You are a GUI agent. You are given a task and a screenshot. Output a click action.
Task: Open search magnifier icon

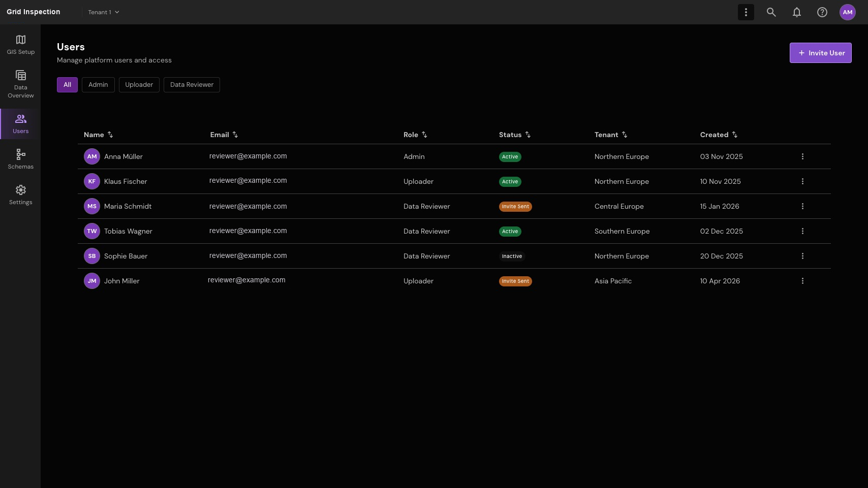click(x=771, y=12)
